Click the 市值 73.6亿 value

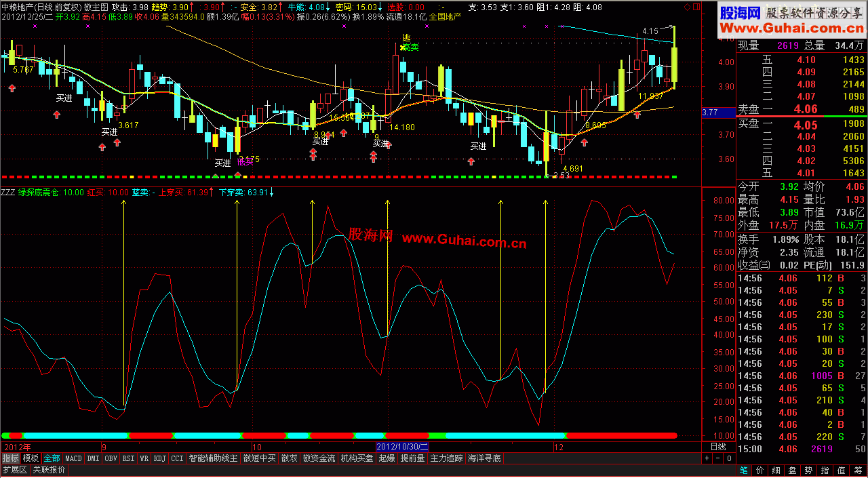click(x=851, y=213)
